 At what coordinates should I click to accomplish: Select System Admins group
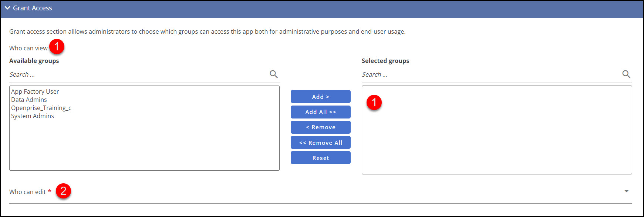(x=33, y=116)
